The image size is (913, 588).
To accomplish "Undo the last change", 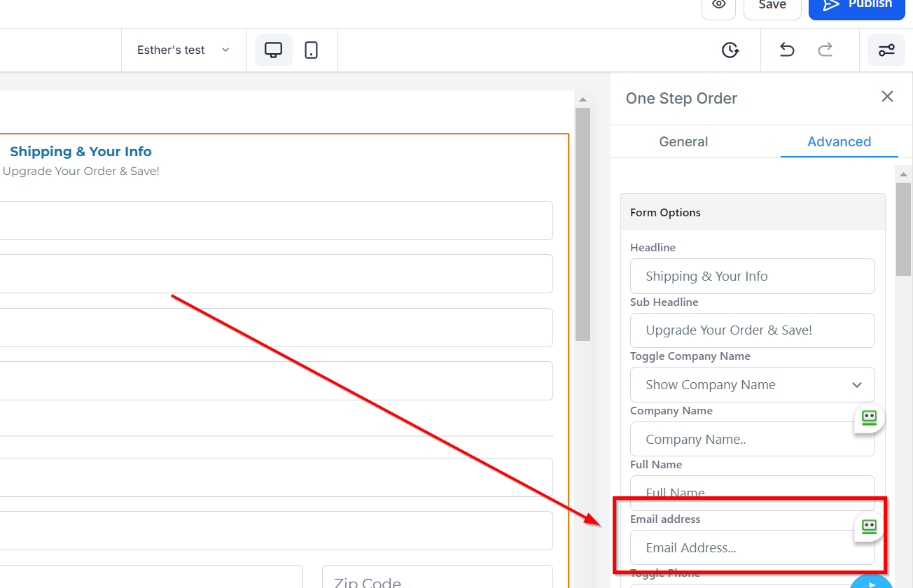I will [787, 50].
